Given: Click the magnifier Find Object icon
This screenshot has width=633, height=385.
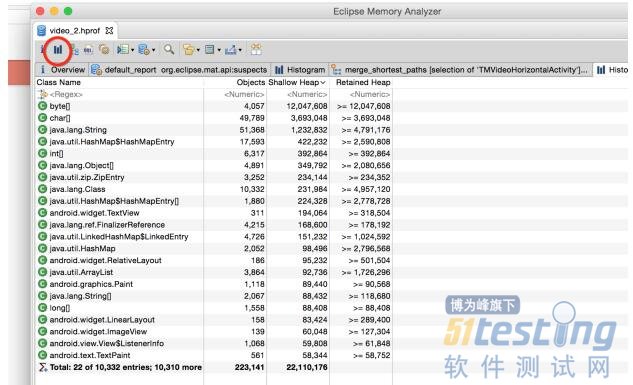Looking at the screenshot, I should [169, 50].
